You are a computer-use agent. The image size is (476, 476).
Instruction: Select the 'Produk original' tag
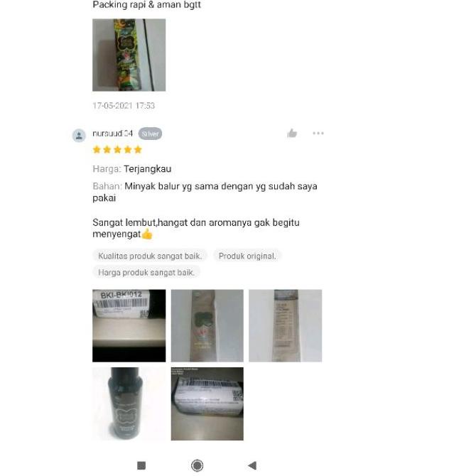click(x=247, y=256)
